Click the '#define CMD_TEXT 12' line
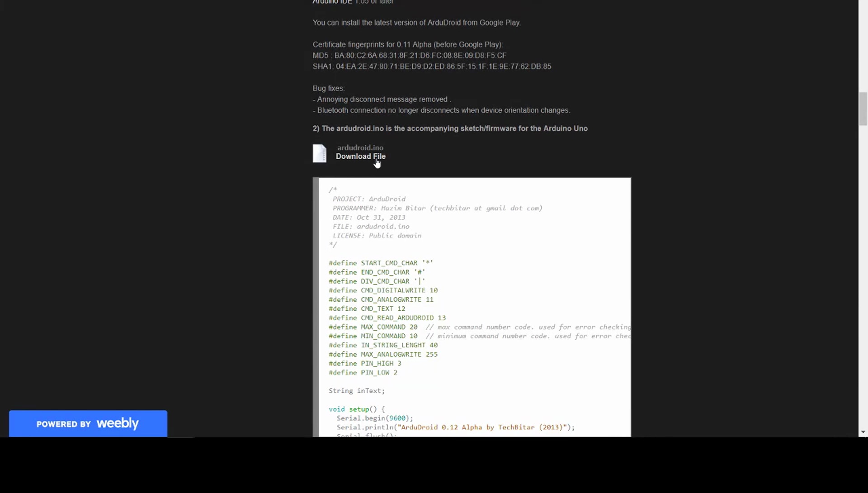The image size is (868, 493). point(367,309)
